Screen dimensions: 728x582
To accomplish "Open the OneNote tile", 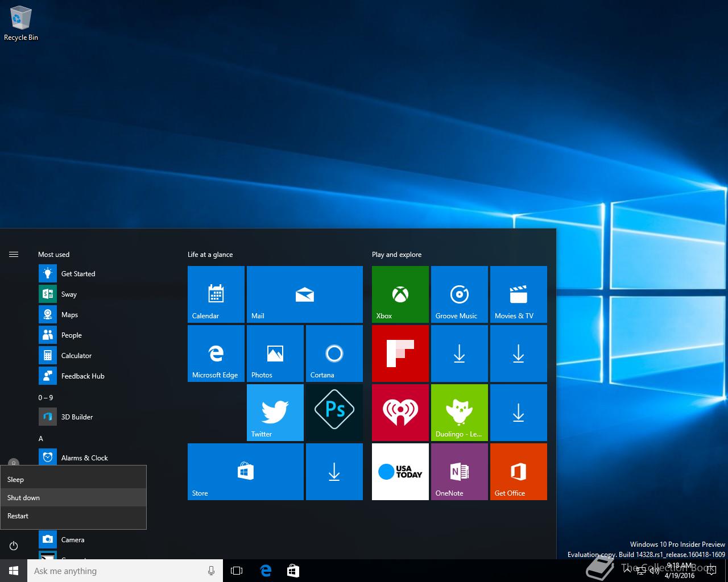I will 460,472.
